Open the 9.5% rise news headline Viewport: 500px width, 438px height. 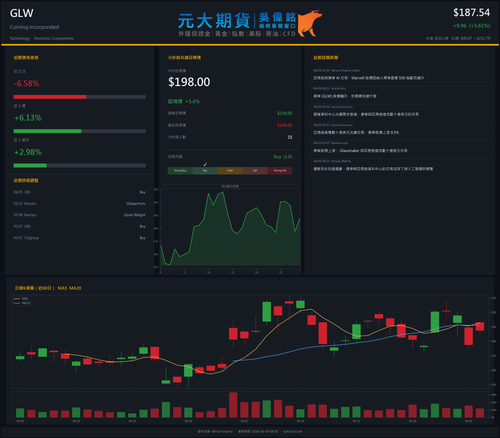click(x=356, y=132)
